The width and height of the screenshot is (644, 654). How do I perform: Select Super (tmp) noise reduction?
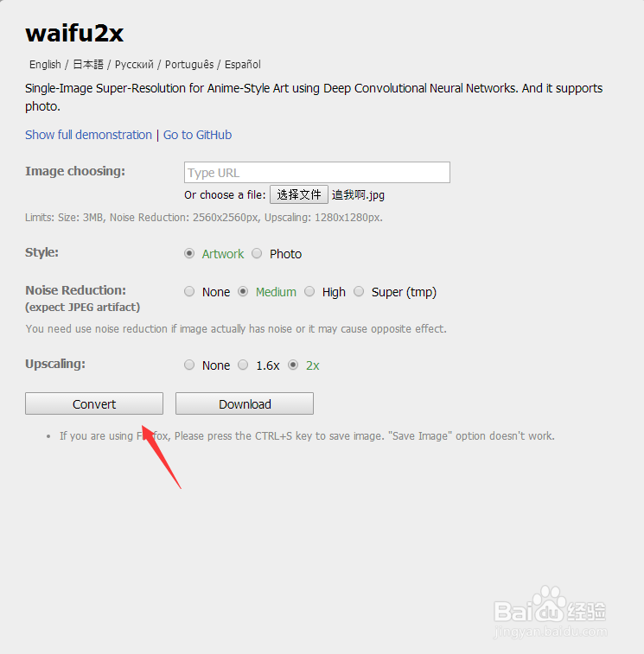tap(359, 291)
